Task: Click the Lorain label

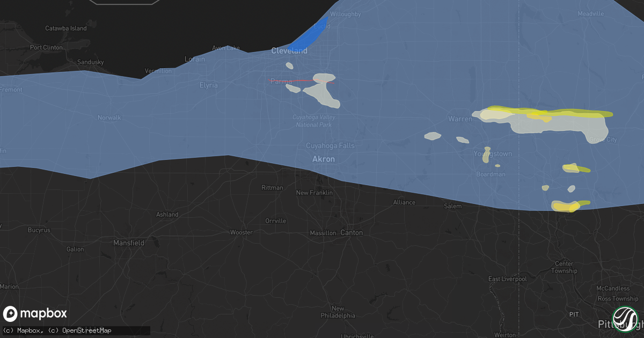Action: (195, 59)
